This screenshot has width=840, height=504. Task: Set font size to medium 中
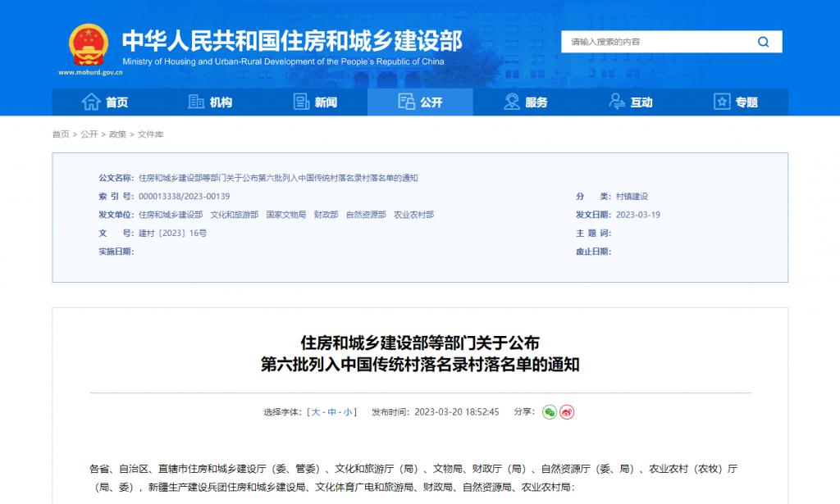click(x=332, y=412)
